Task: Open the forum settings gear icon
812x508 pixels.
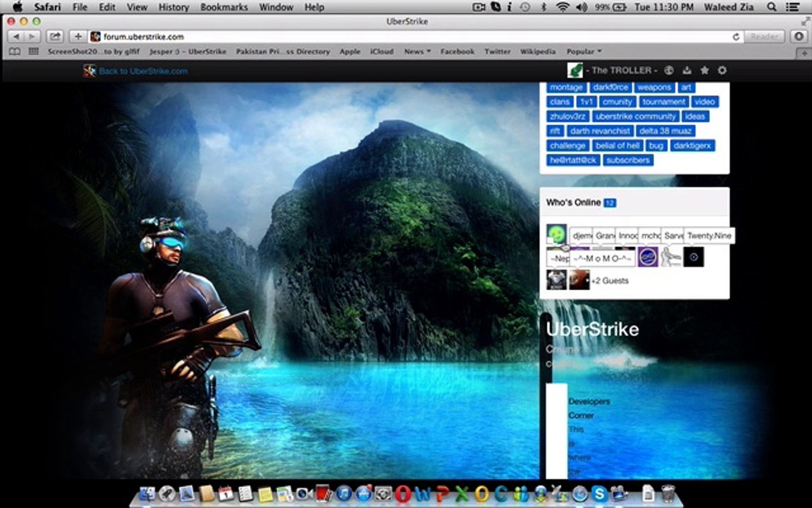Action: click(722, 70)
